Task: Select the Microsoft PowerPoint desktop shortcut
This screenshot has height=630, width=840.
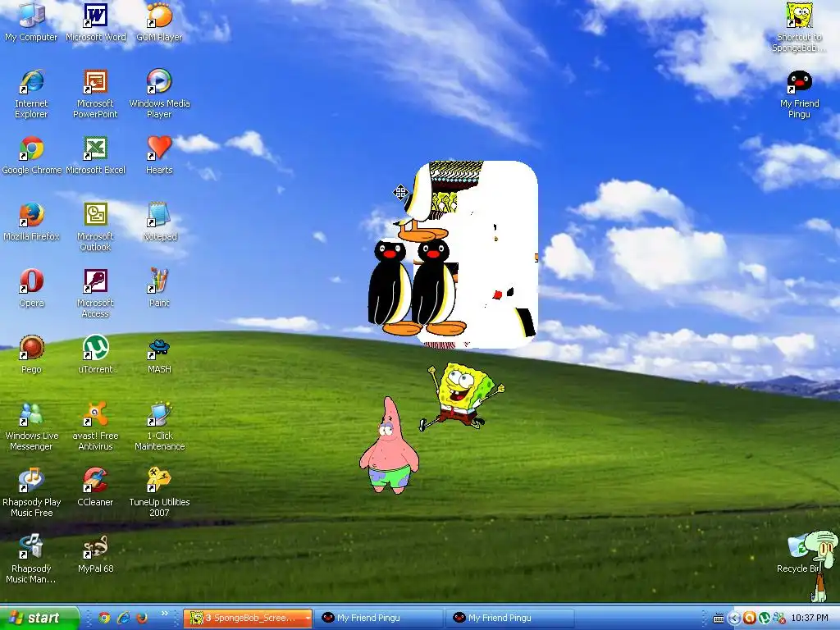Action: click(x=95, y=94)
